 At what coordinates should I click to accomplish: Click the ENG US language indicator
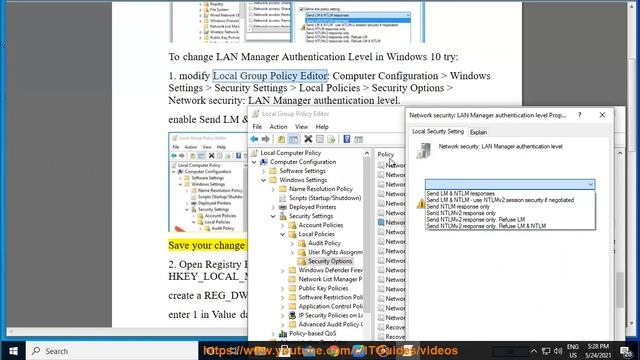click(x=573, y=351)
